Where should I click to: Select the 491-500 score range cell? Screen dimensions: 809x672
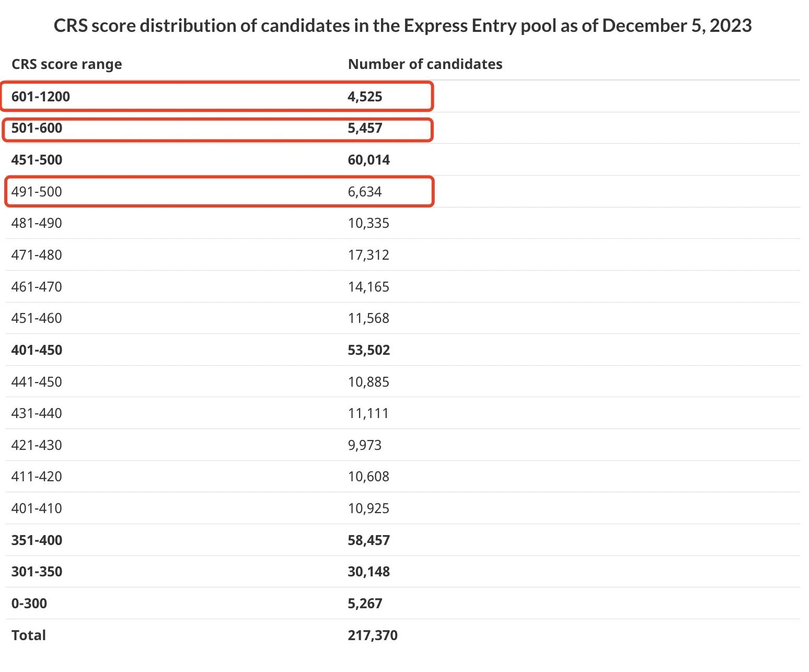(x=37, y=192)
